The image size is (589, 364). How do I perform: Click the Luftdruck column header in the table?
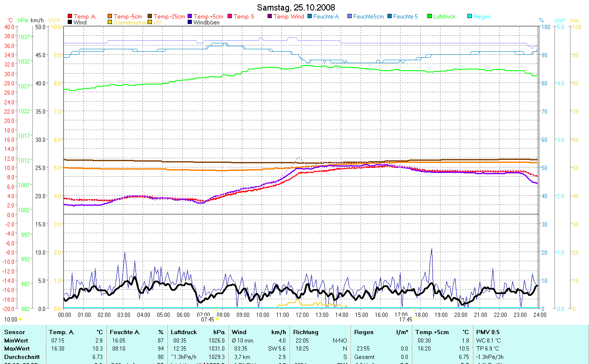(x=183, y=332)
